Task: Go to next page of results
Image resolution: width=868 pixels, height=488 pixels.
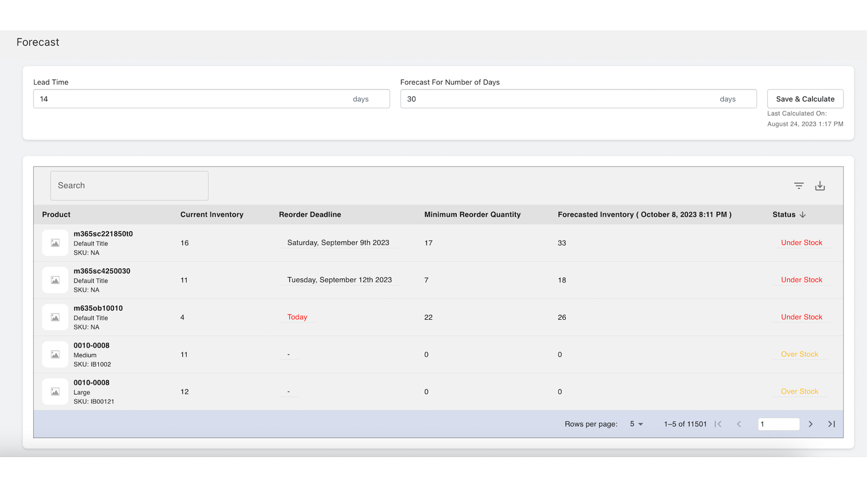Action: click(810, 424)
